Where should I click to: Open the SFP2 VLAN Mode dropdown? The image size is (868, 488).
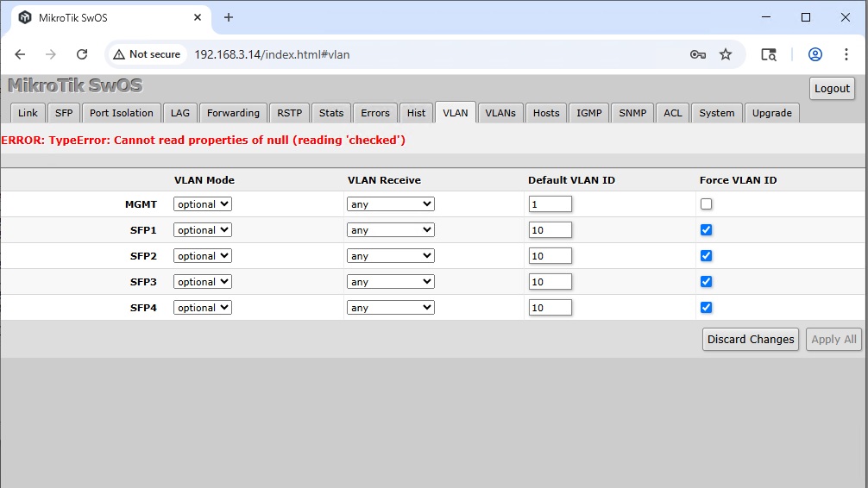click(x=203, y=255)
